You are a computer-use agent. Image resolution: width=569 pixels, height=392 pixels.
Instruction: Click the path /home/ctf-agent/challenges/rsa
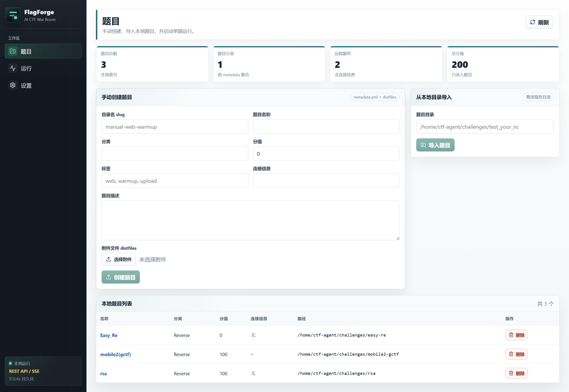337,373
